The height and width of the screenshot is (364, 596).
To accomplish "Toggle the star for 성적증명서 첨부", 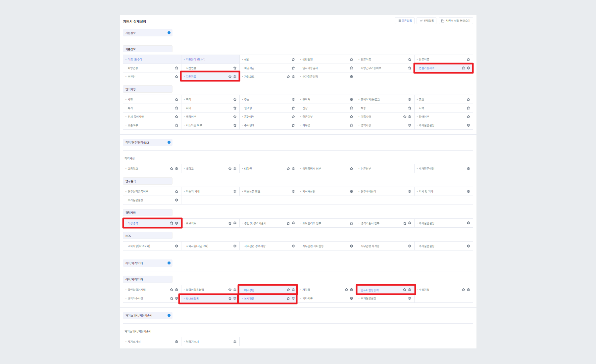I will point(351,169).
